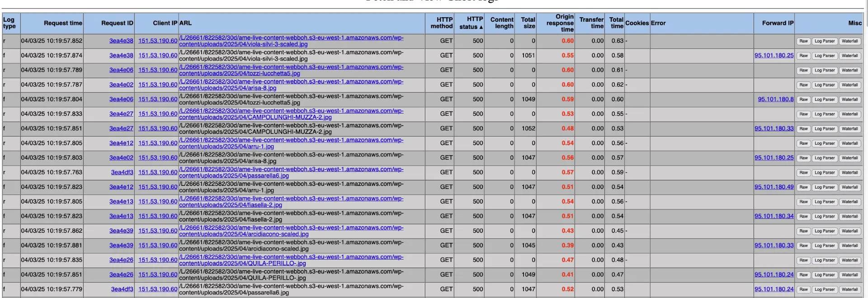868x298 pixels.
Task: Click Log Parser in the 10:19:57.852 row
Action: click(x=825, y=41)
